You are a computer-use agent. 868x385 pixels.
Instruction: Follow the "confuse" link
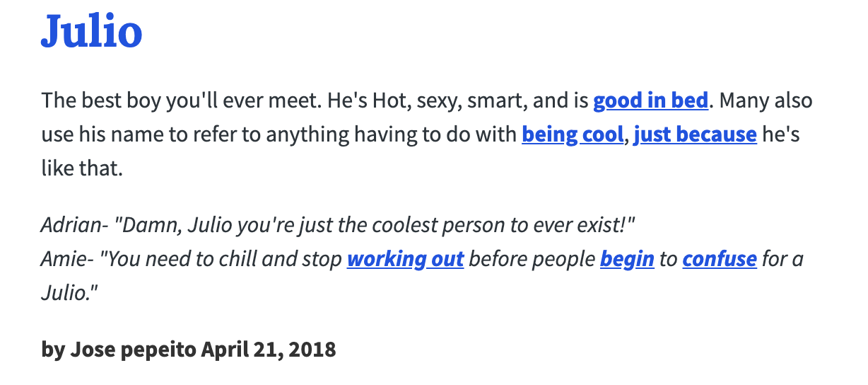tap(719, 259)
